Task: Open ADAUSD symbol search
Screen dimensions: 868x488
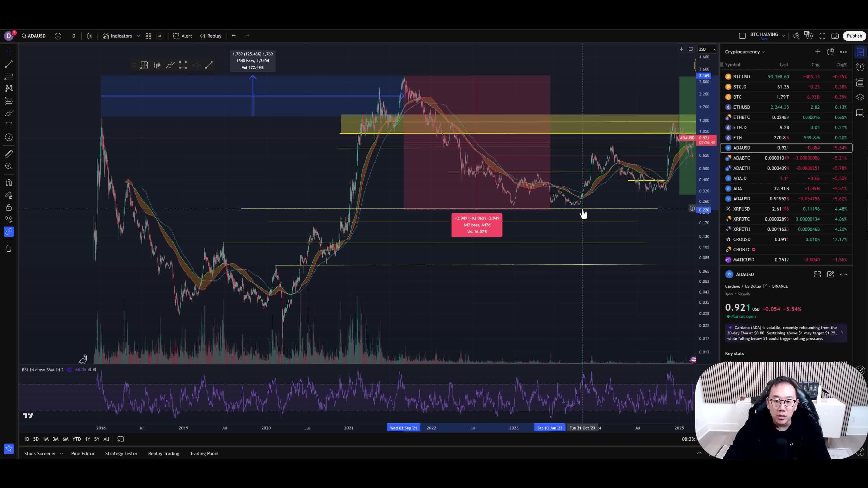Action: 34,36
